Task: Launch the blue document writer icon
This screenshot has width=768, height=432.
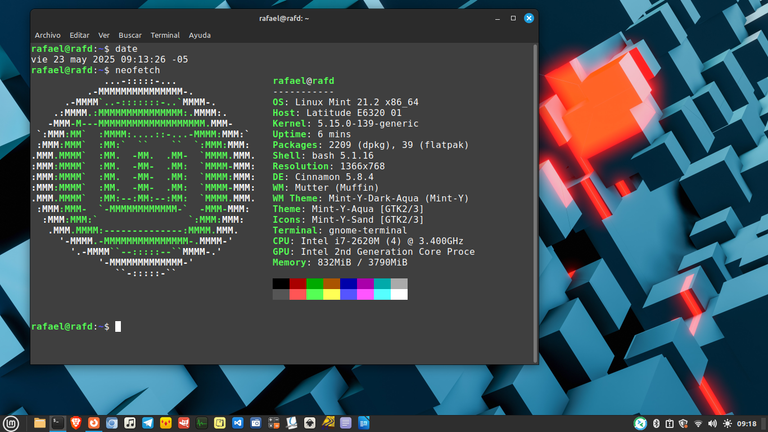Action: 364,423
